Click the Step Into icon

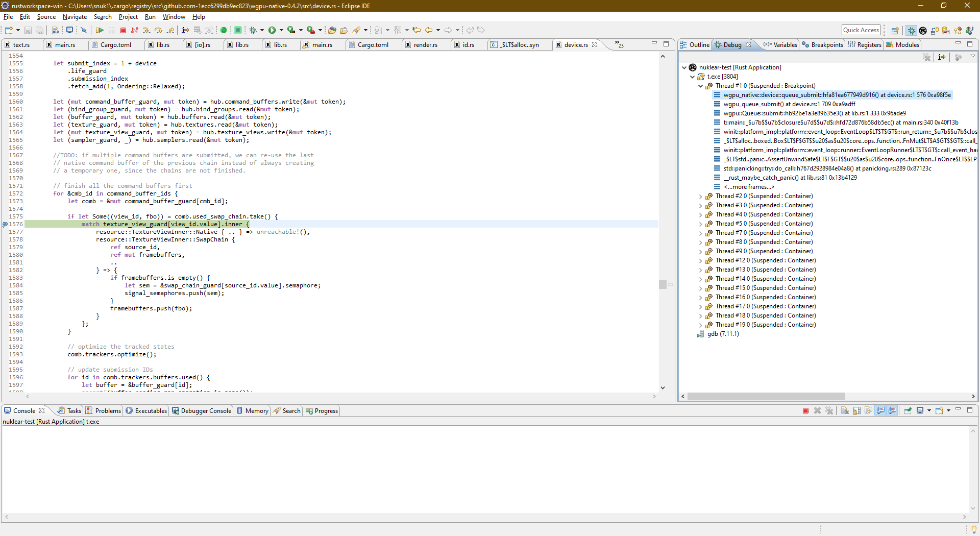(x=146, y=31)
